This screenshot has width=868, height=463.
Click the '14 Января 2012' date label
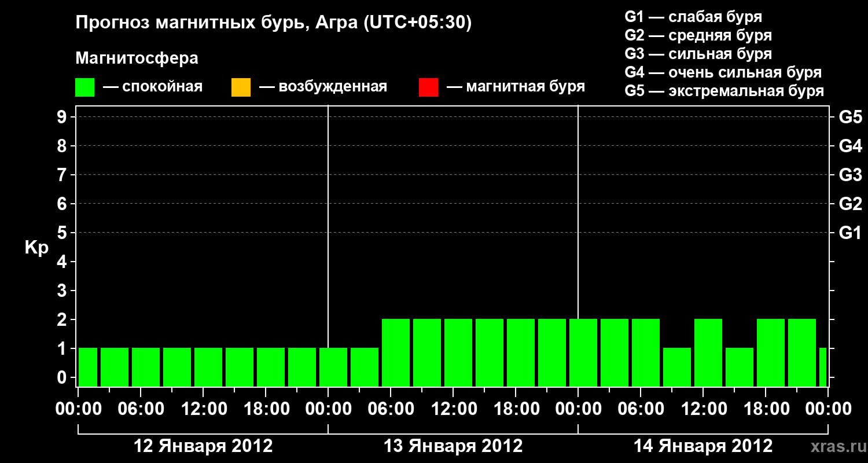pos(703,446)
